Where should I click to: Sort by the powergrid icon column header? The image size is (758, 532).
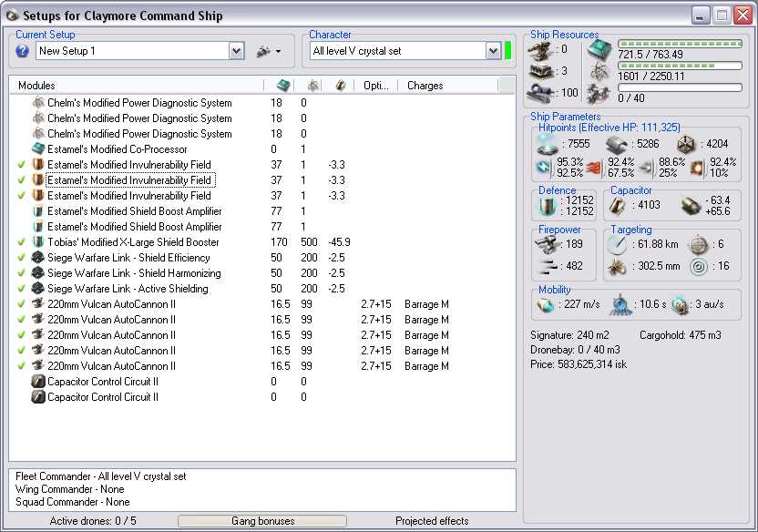[313, 86]
